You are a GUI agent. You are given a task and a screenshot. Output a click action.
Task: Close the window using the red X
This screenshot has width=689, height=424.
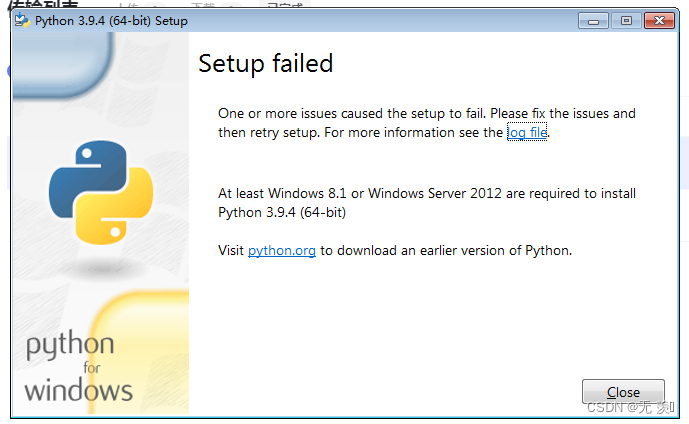pos(659,21)
